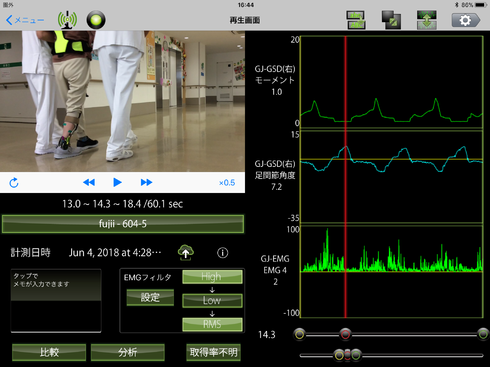Tap the GJ-GSD(右) モーメント graph label
The image size is (490, 367).
pos(275,80)
